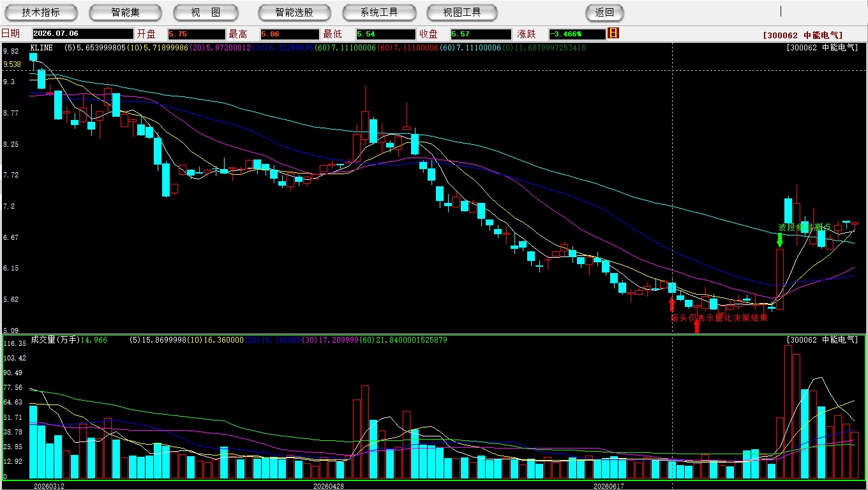Click the (5)5.653999805 MA value
The width and height of the screenshot is (868, 490).
[96, 48]
